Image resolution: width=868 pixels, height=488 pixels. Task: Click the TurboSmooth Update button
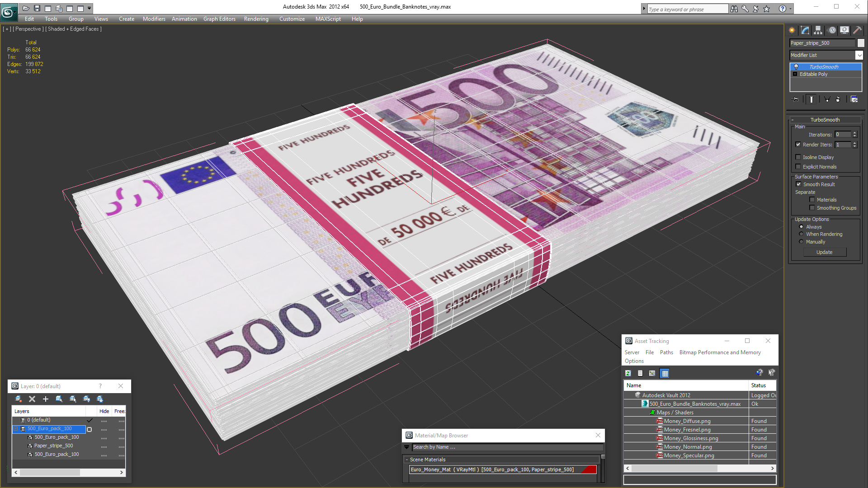(824, 252)
